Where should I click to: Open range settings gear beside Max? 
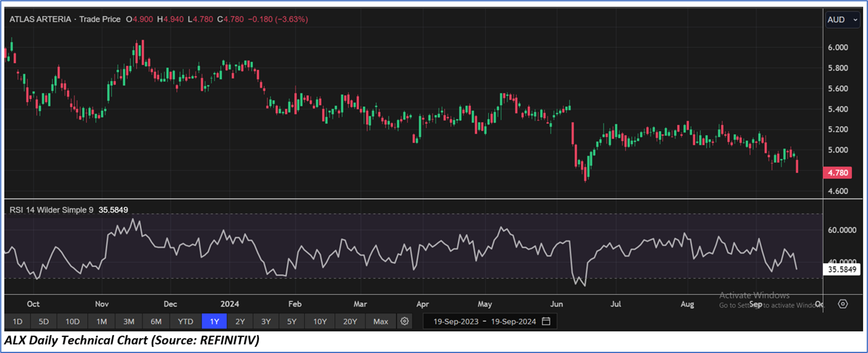(405, 321)
